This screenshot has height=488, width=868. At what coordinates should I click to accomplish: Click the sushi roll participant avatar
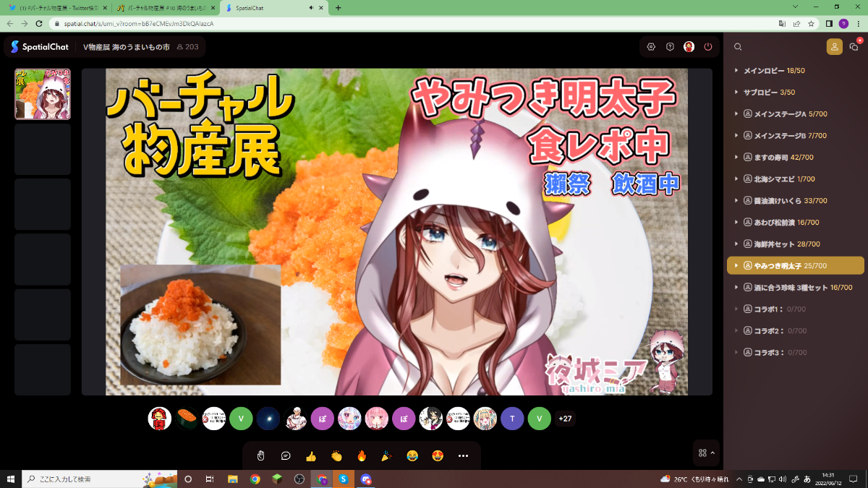[187, 419]
